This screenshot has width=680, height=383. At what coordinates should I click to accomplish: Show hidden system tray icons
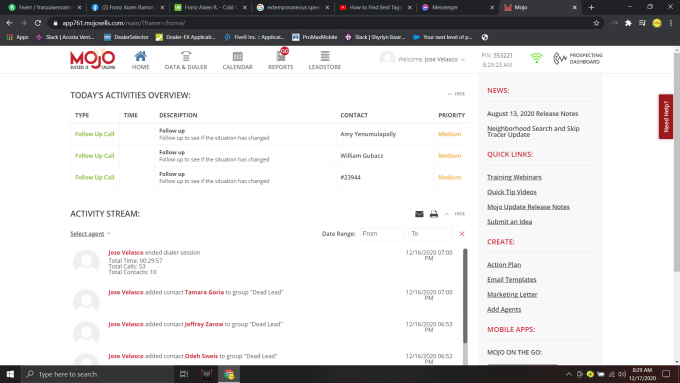click(569, 374)
